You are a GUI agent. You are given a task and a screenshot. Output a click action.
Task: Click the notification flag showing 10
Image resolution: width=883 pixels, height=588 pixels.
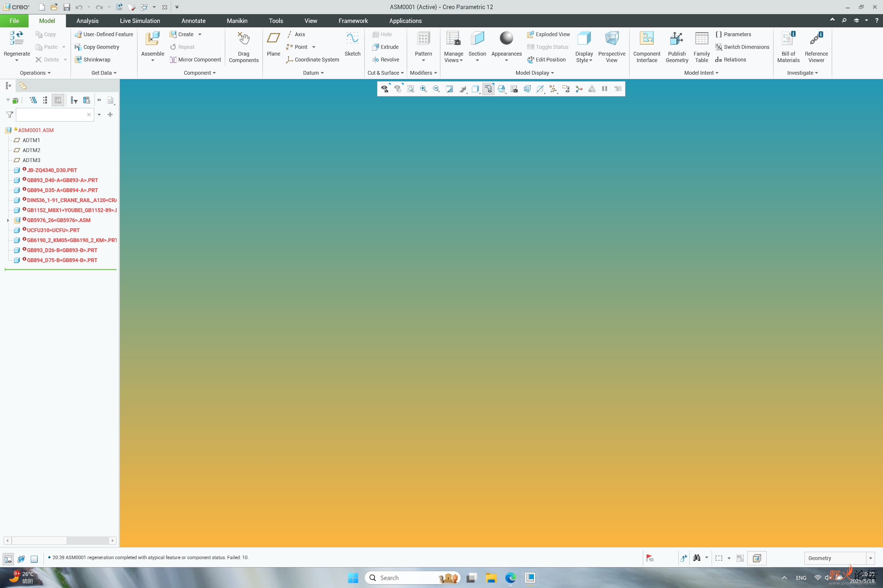650,558
